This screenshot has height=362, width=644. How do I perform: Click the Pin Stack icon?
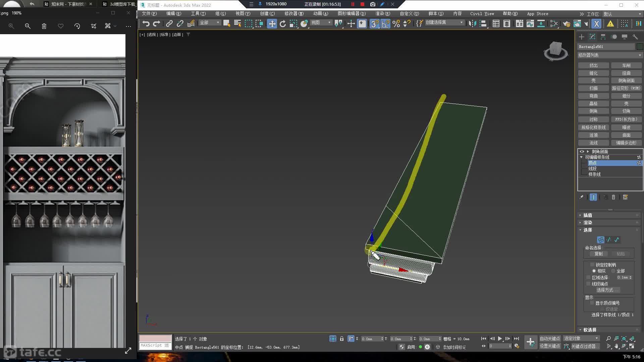click(581, 197)
